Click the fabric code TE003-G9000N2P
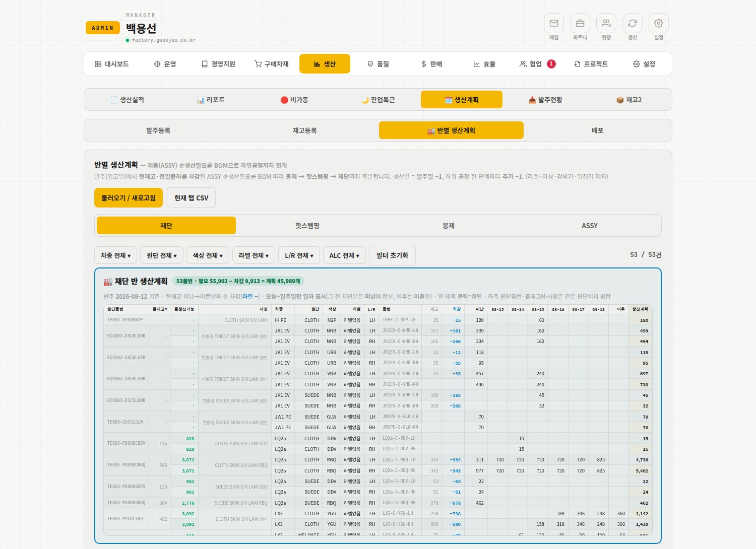 coord(125,320)
